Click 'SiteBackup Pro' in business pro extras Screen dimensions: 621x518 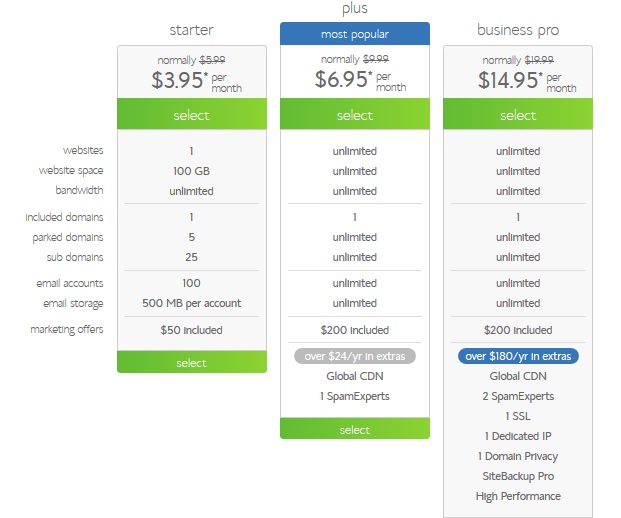pyautogui.click(x=518, y=476)
